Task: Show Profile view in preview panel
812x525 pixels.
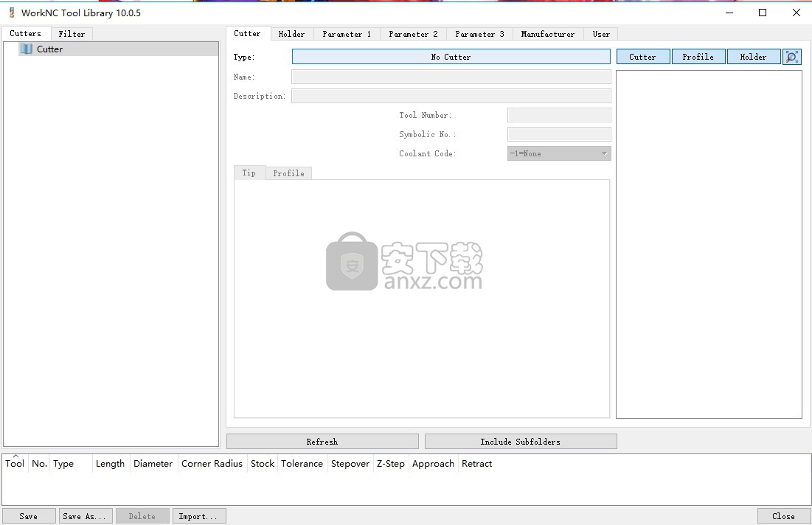Action: 698,57
